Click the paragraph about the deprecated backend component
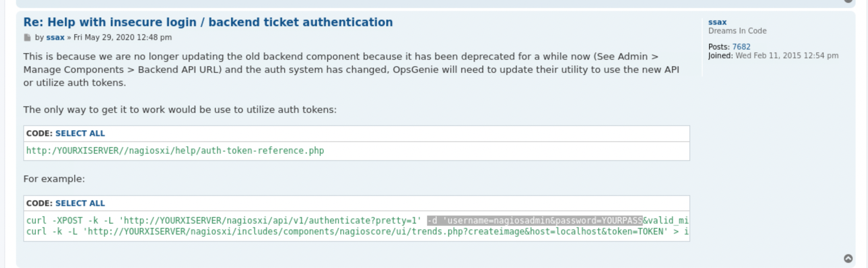This screenshot has width=868, height=268. pyautogui.click(x=351, y=70)
